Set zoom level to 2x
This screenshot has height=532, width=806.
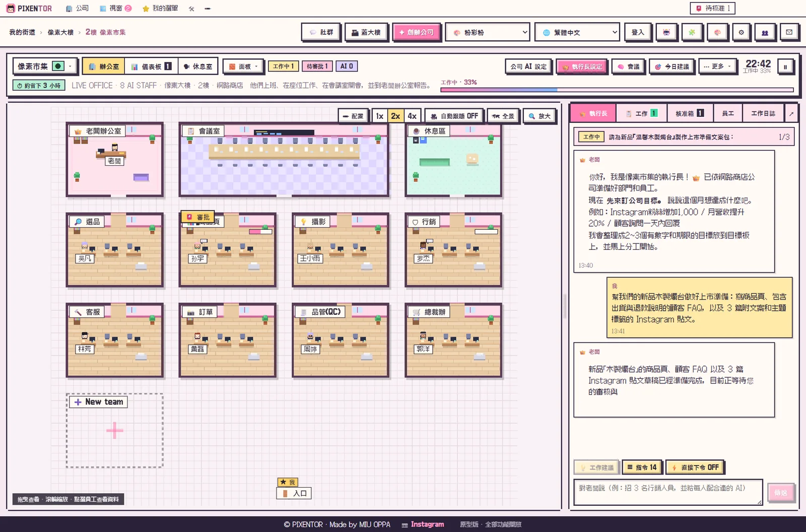395,116
